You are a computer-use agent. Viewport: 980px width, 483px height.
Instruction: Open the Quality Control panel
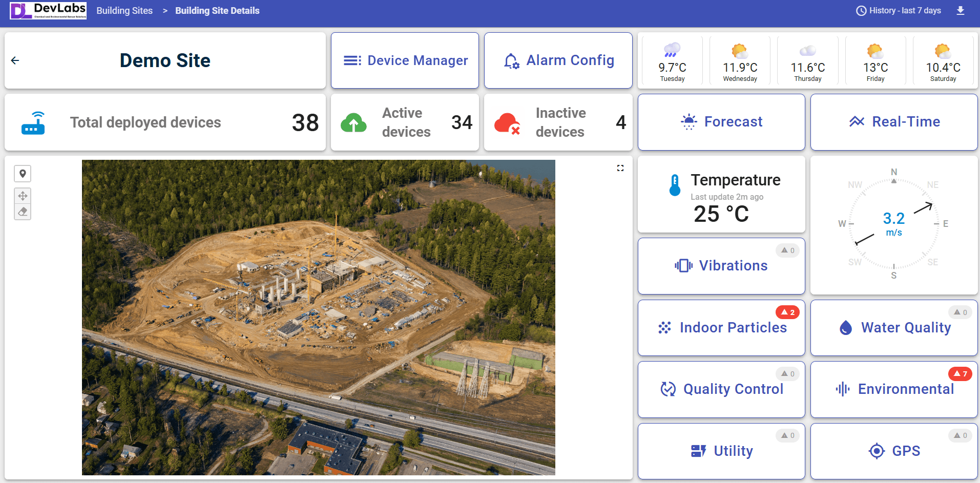721,389
